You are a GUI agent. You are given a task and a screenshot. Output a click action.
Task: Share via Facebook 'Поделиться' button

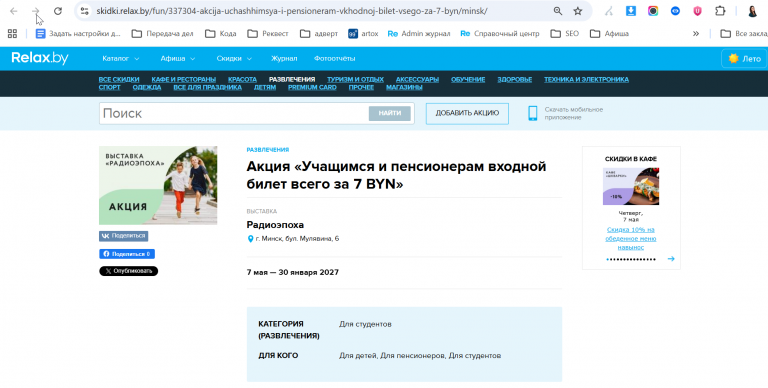[127, 254]
